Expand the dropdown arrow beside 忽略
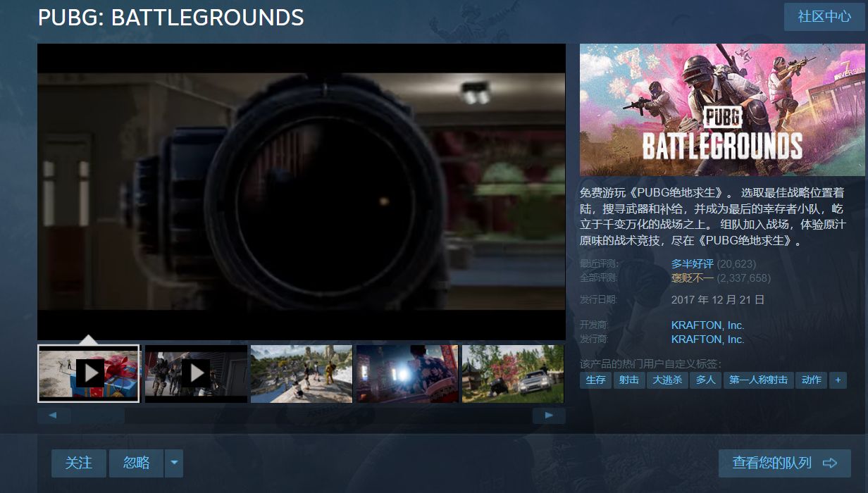The width and height of the screenshot is (868, 493). coord(174,463)
